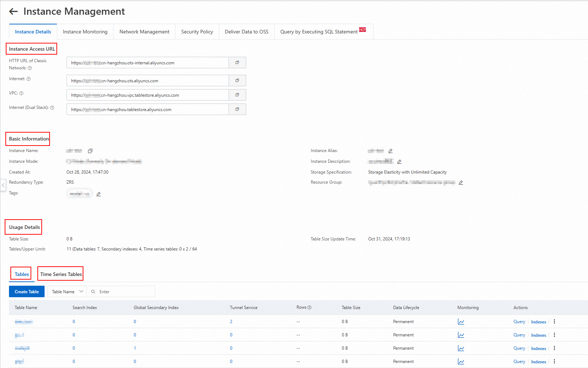Select the Security Policy tab

coord(197,32)
